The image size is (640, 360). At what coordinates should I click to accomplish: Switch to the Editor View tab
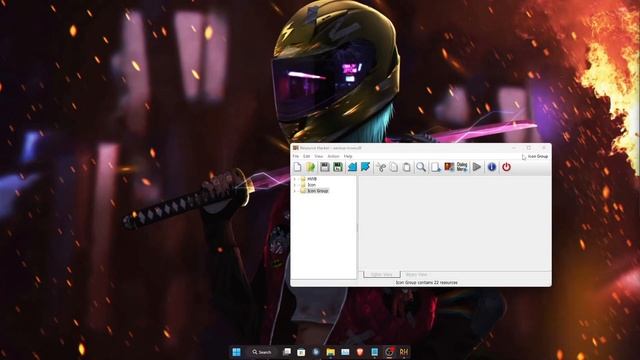(382, 275)
